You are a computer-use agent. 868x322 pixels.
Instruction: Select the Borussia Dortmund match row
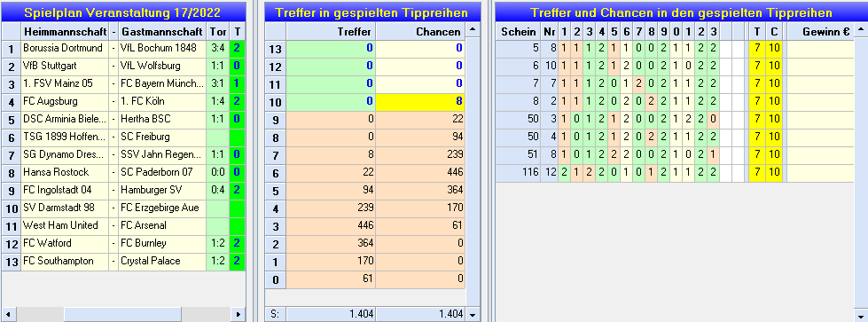(x=123, y=48)
